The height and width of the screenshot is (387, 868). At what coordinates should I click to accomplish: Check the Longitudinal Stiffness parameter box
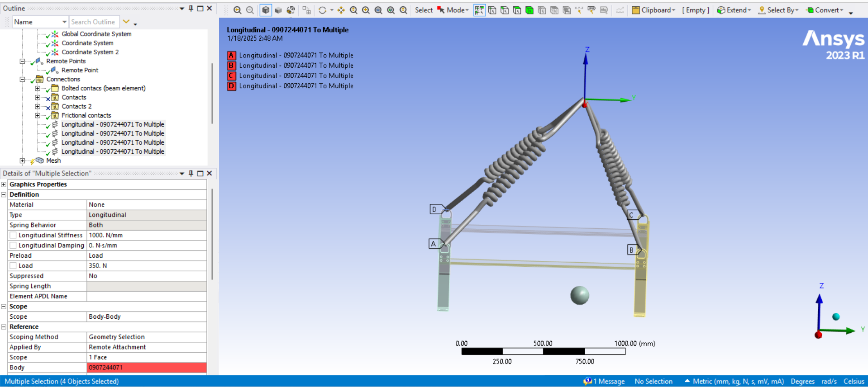pyautogui.click(x=14, y=235)
